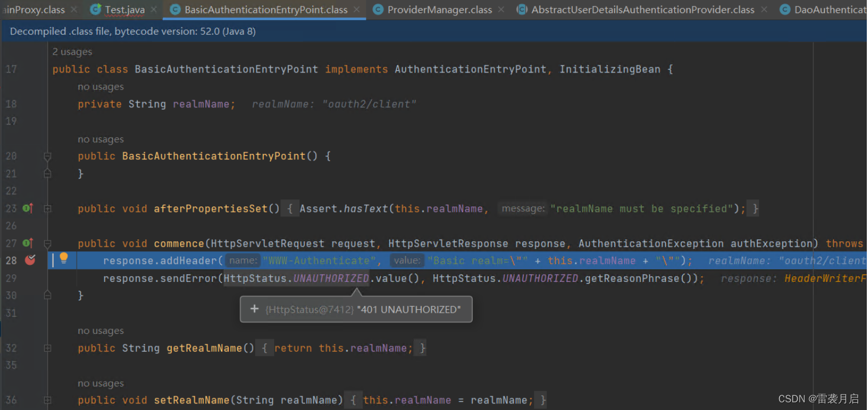Click the class name BasicAuthenticationEntryPoint on line 17
This screenshot has height=410, width=868.
[x=226, y=70]
